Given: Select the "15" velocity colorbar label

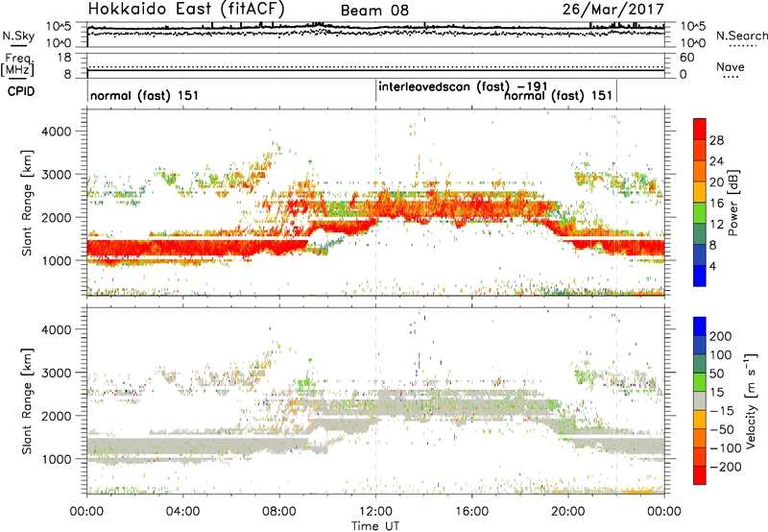Looking at the screenshot, I should pyautogui.click(x=717, y=393).
